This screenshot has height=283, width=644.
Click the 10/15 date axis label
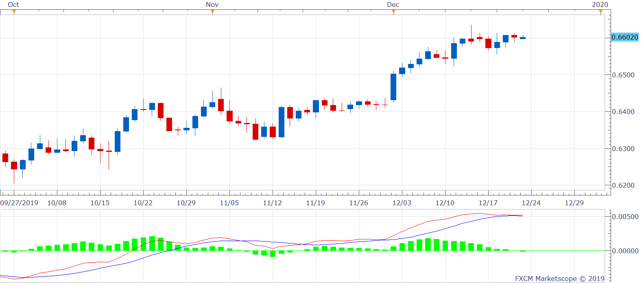(100, 203)
